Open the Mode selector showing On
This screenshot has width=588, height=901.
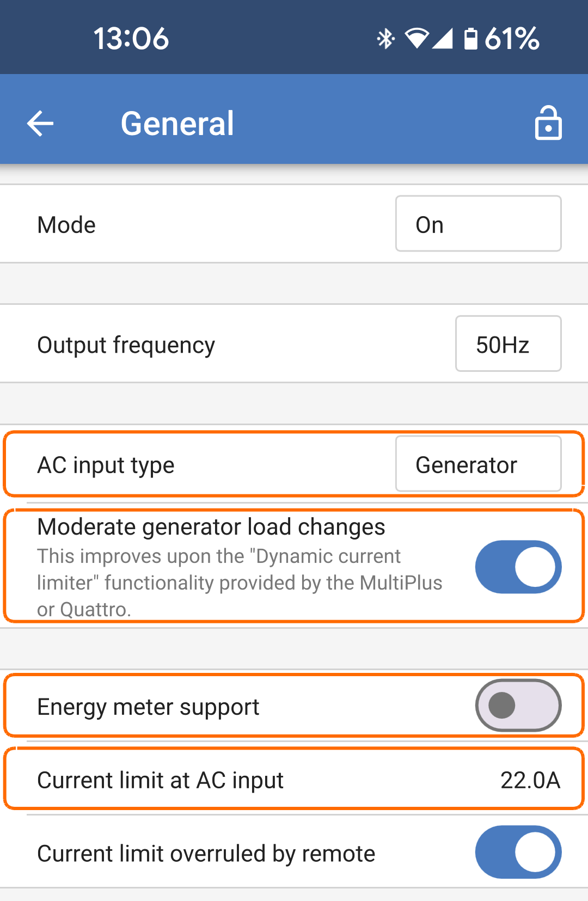(x=477, y=224)
